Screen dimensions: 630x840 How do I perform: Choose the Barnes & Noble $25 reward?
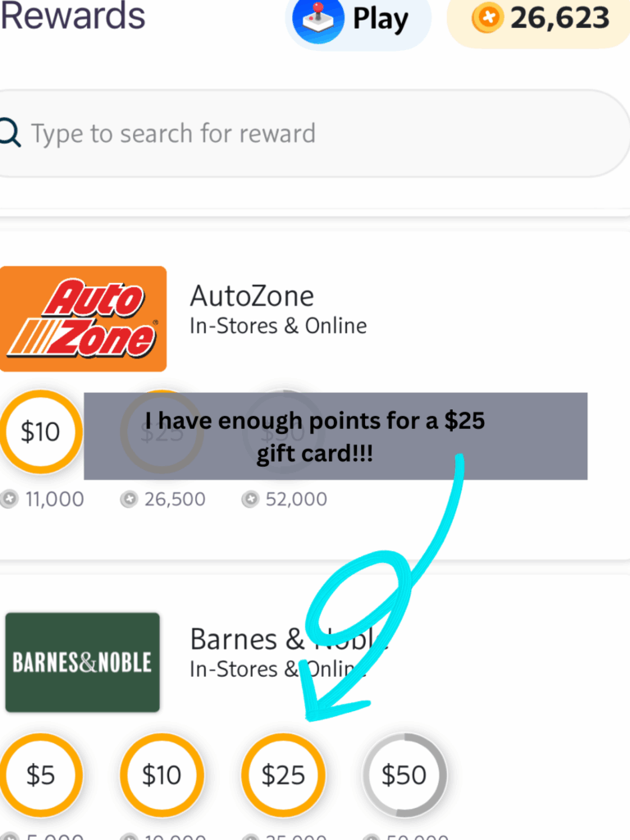(x=283, y=774)
